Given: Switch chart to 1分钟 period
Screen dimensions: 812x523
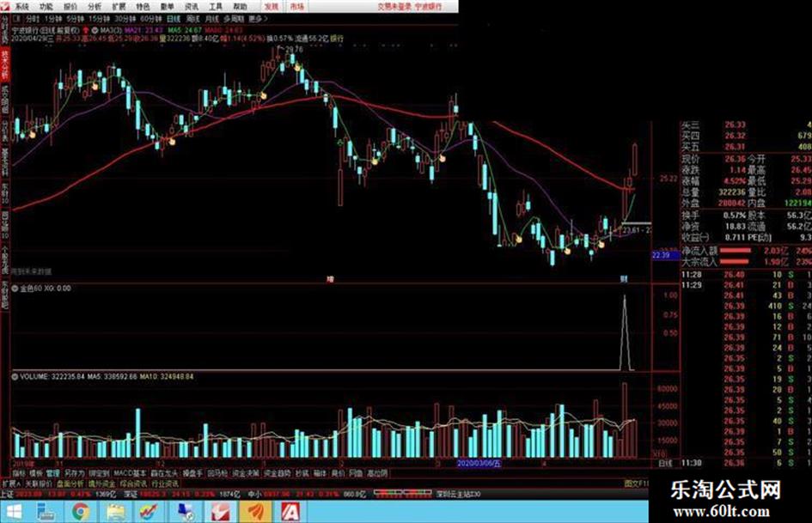Looking at the screenshot, I should (x=52, y=19).
